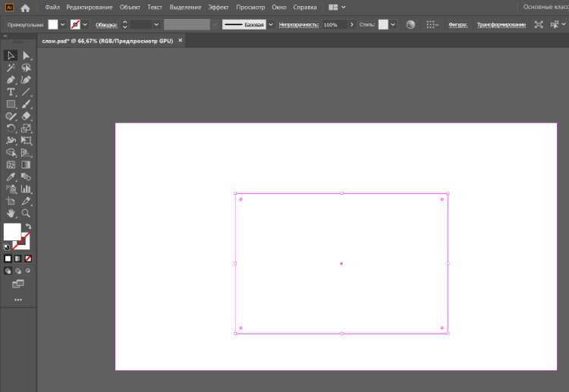
Task: Swap fill and stroke colors
Action: (x=28, y=226)
